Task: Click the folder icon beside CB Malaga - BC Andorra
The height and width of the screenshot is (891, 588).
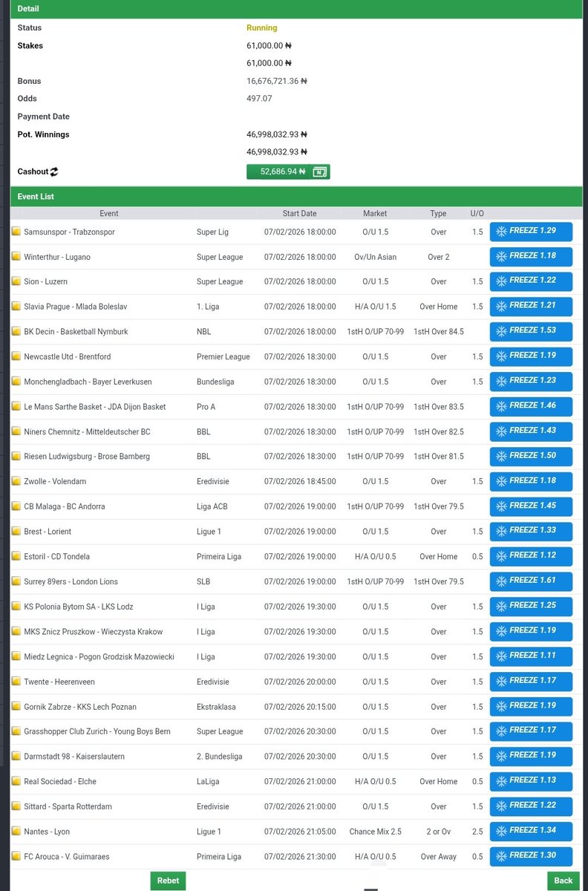Action: point(16,506)
